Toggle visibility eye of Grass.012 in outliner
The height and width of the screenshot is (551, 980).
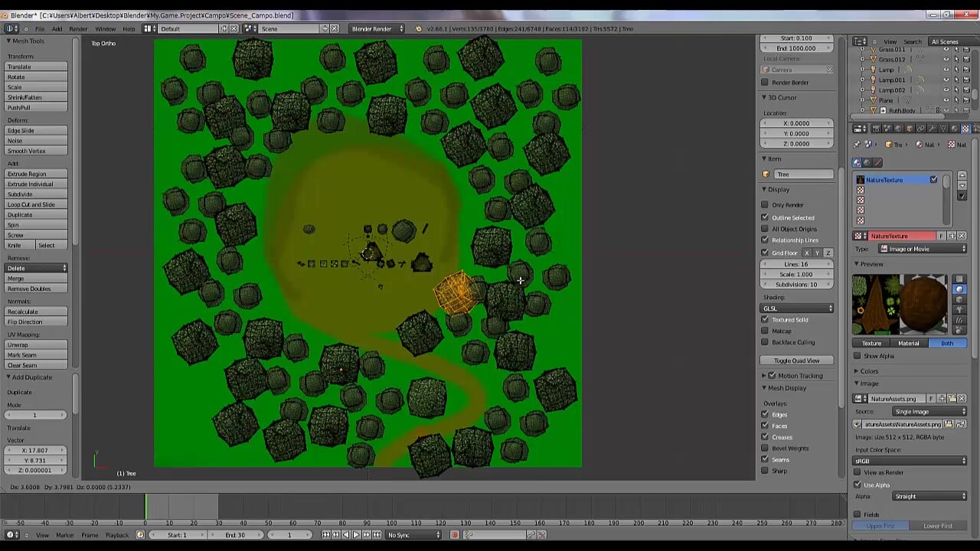pos(946,59)
